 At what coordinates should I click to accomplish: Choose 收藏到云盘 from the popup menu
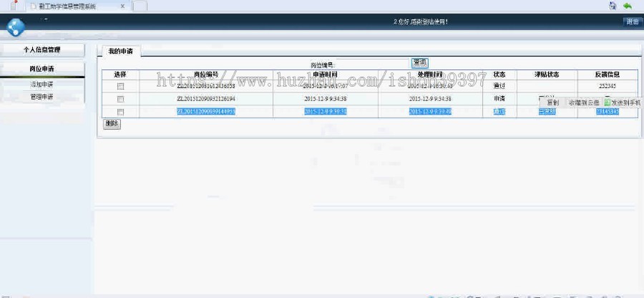584,102
